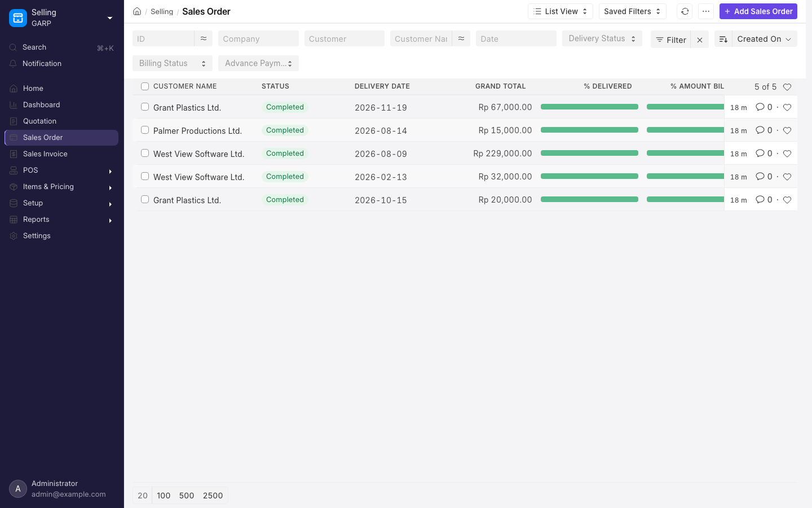The height and width of the screenshot is (508, 812).
Task: Like the Palmer Productions Ltd. order
Action: tap(787, 130)
